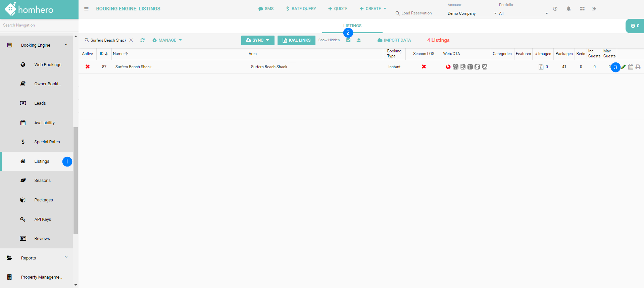Click the help question mark icon
This screenshot has width=644, height=288.
coord(555,9)
